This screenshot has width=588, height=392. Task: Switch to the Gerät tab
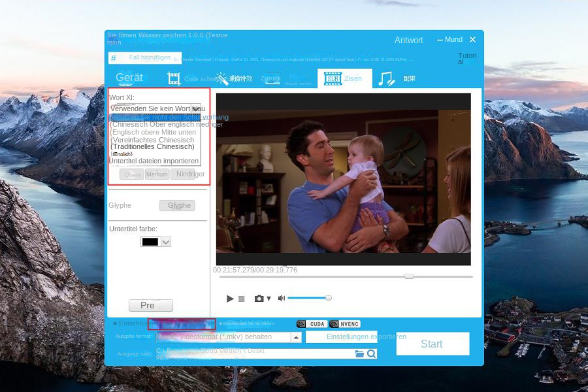129,78
